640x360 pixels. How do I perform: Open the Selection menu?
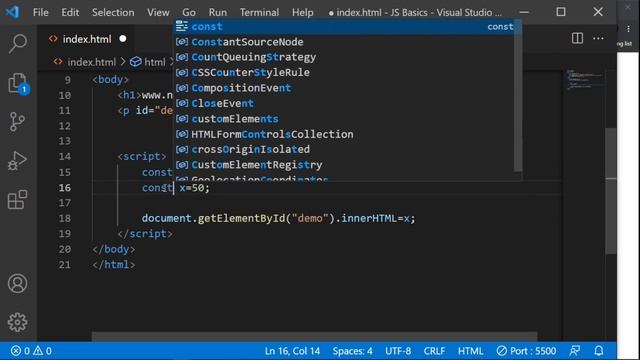[113, 12]
